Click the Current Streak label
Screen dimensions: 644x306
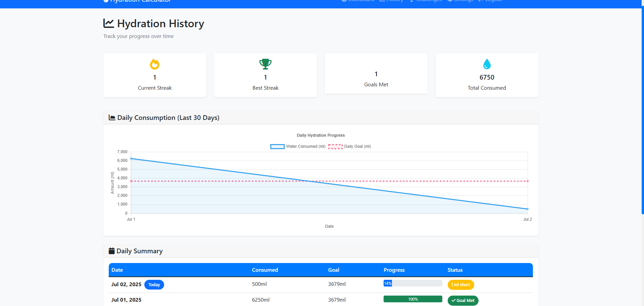155,88
